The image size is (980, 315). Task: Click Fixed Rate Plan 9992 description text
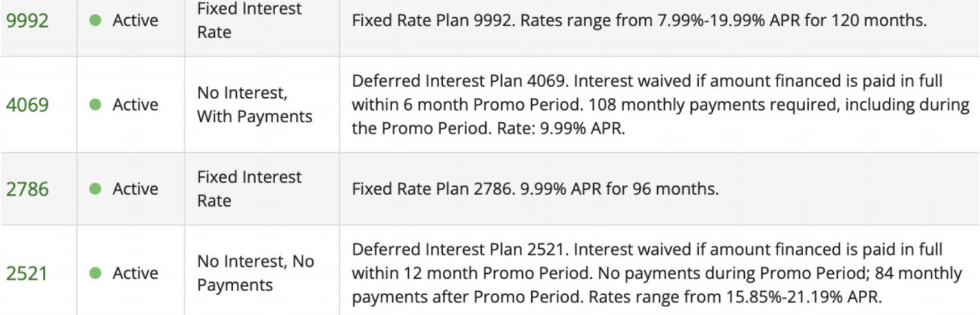(x=639, y=20)
